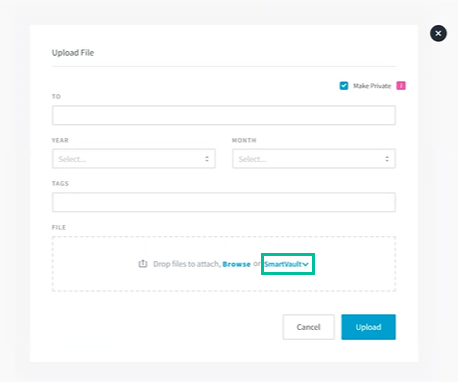Click the Year field up-down arrows
This screenshot has height=382, width=458.
click(x=207, y=159)
